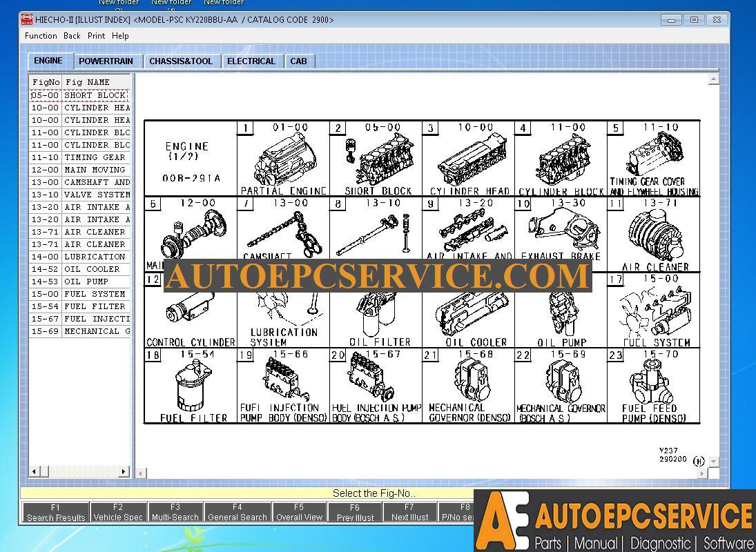This screenshot has height=552, width=756.
Task: Open the Function menu
Action: (x=41, y=36)
